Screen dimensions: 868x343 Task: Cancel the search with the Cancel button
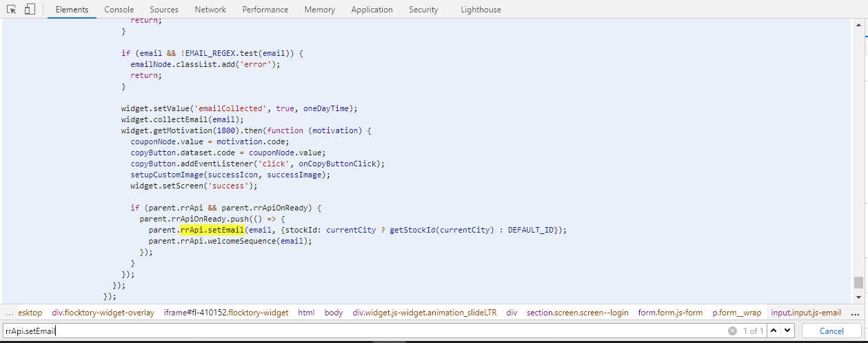[x=831, y=331]
